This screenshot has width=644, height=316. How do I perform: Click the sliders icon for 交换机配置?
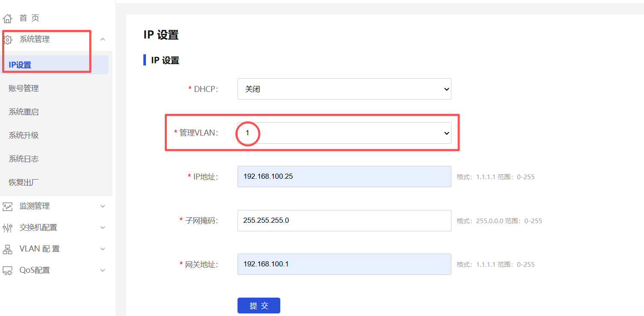pyautogui.click(x=7, y=228)
